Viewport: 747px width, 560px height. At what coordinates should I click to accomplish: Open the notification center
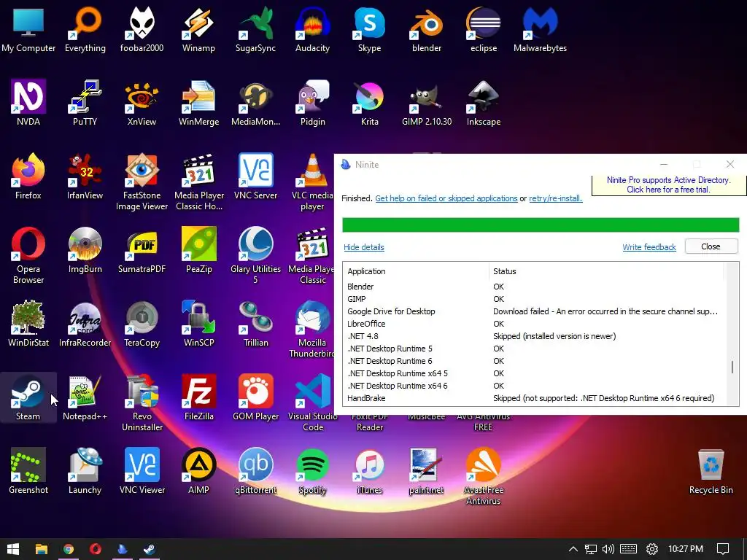click(x=723, y=549)
